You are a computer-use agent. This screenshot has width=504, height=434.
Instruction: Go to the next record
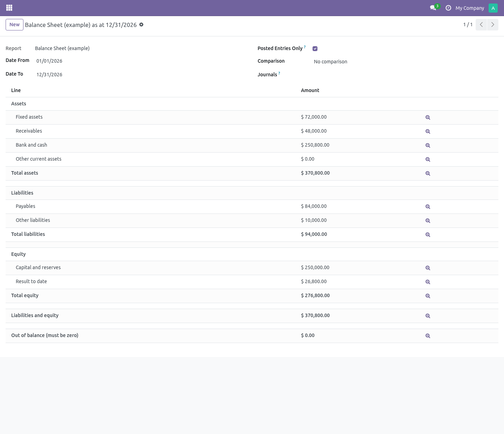point(492,24)
